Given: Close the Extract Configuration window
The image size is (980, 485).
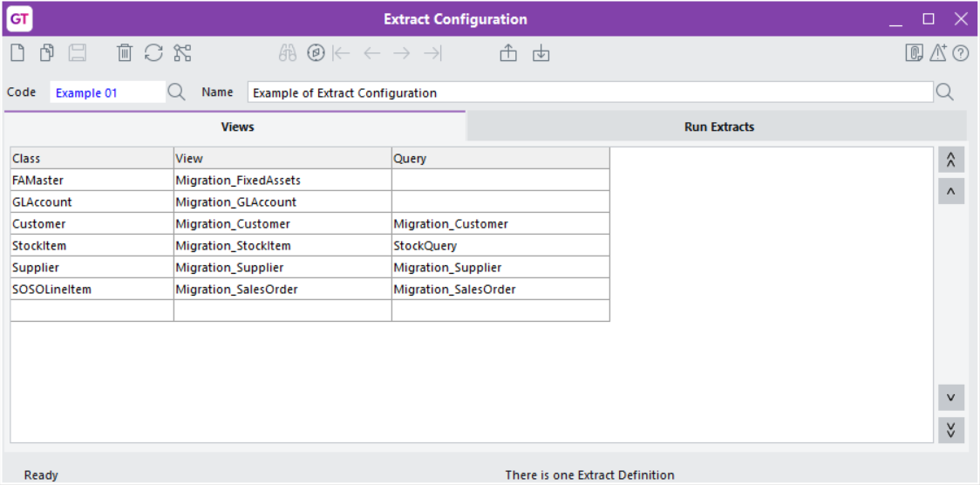Looking at the screenshot, I should (x=961, y=19).
